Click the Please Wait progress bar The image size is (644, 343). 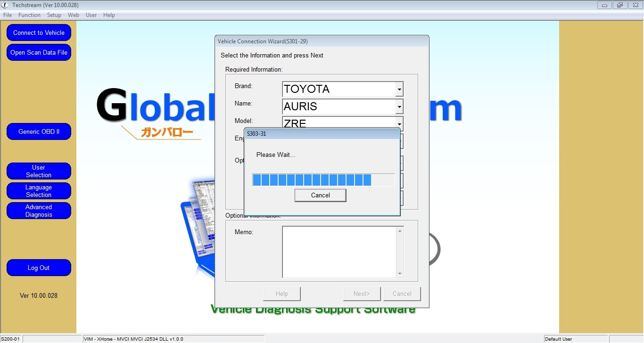point(323,180)
